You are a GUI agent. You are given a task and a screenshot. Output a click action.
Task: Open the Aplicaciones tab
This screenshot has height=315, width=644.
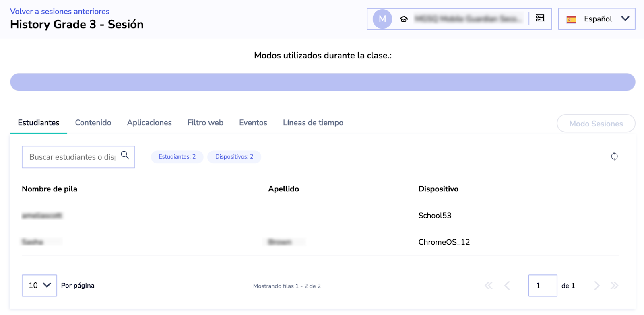tap(149, 123)
